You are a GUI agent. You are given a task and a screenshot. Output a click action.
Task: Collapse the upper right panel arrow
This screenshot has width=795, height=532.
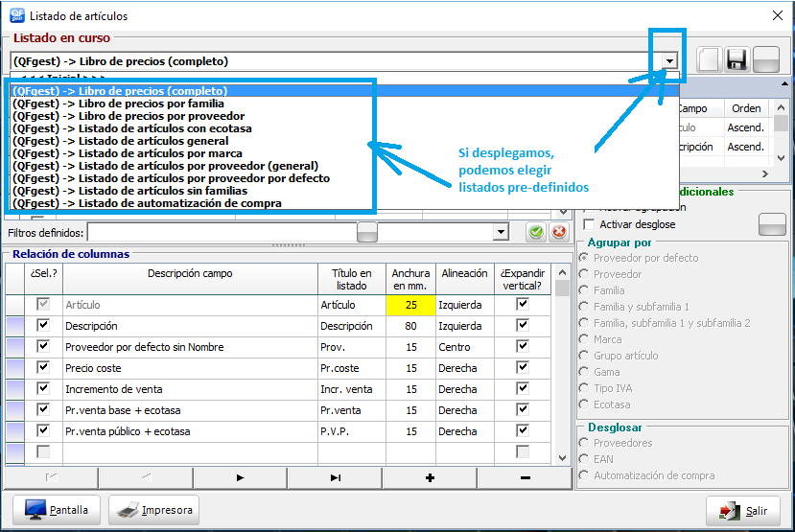click(x=784, y=83)
